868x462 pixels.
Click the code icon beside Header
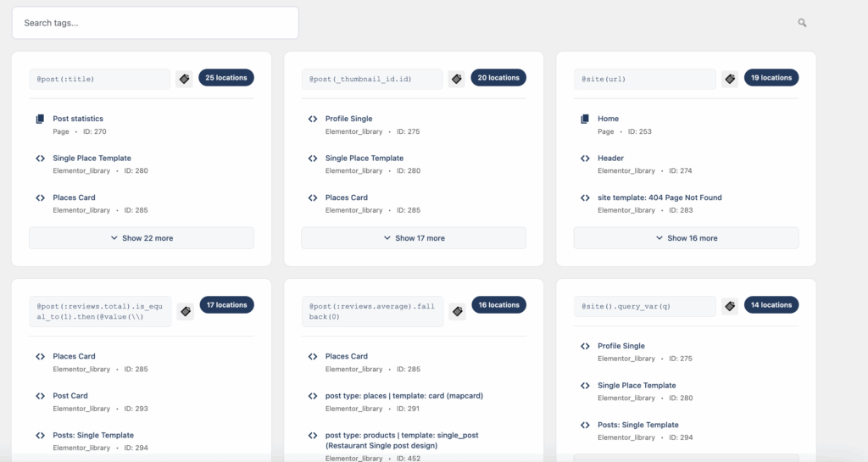585,159
